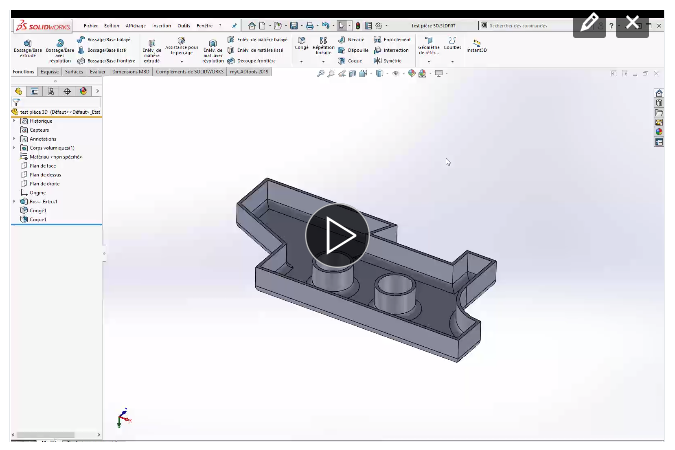Select Bossage/Base avec révolution tool
This screenshot has width=675, height=450.
pos(60,51)
